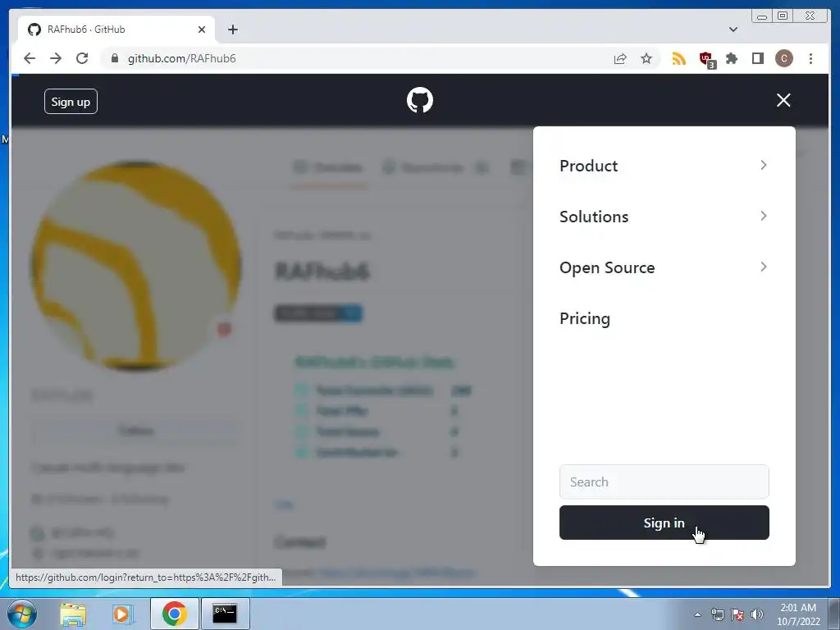Close the navigation menu with X icon
Image resolution: width=840 pixels, height=630 pixels.
pos(783,100)
